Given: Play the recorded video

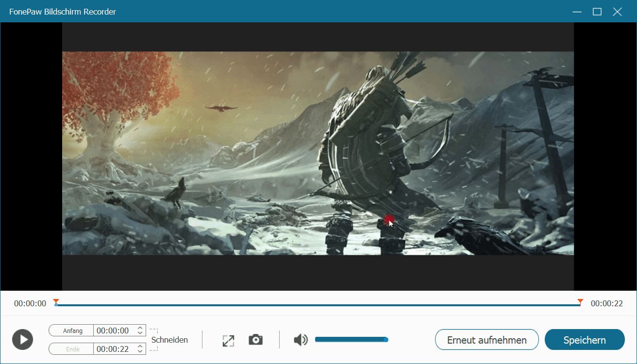Looking at the screenshot, I should point(22,339).
